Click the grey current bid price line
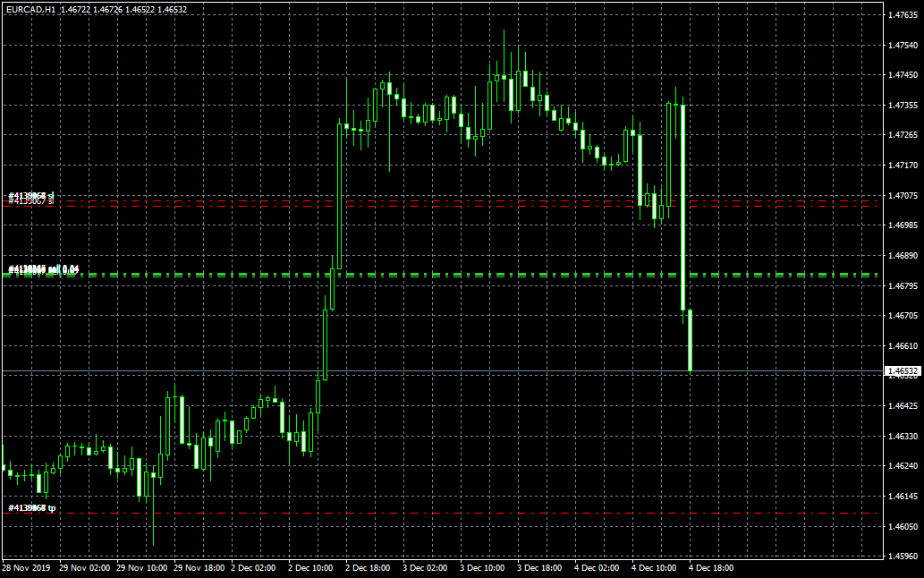The width and height of the screenshot is (924, 578). pyautogui.click(x=447, y=370)
